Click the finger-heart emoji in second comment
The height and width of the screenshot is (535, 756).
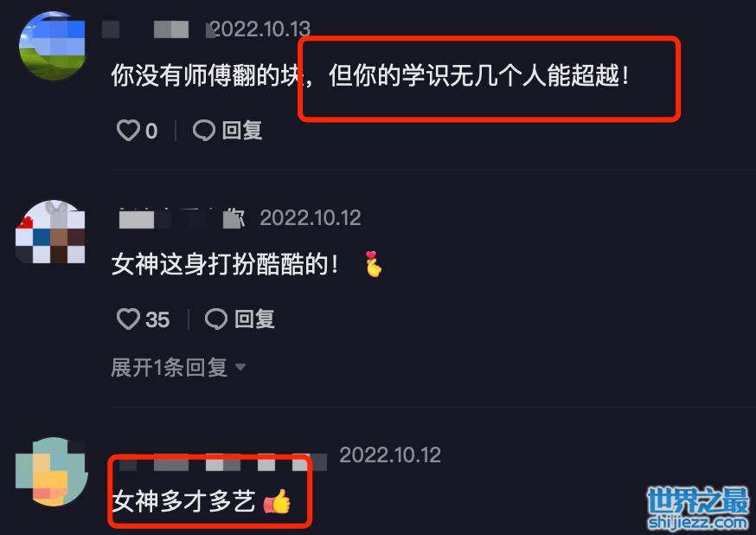coord(373,264)
